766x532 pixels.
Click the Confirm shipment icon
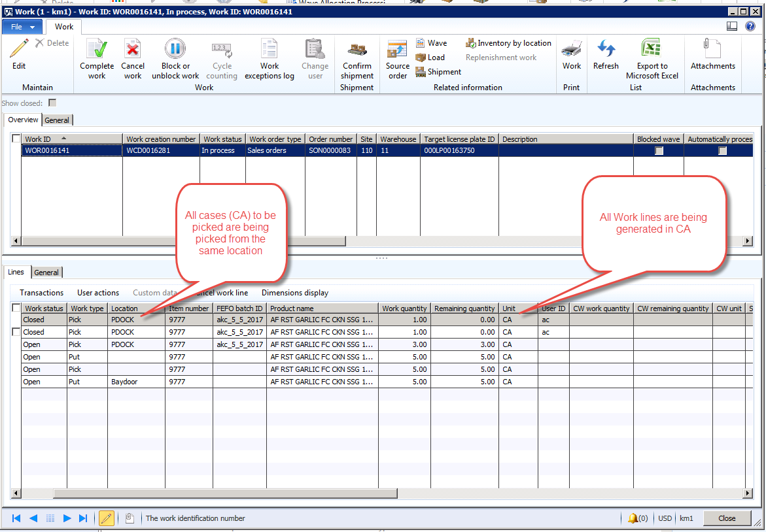point(357,50)
